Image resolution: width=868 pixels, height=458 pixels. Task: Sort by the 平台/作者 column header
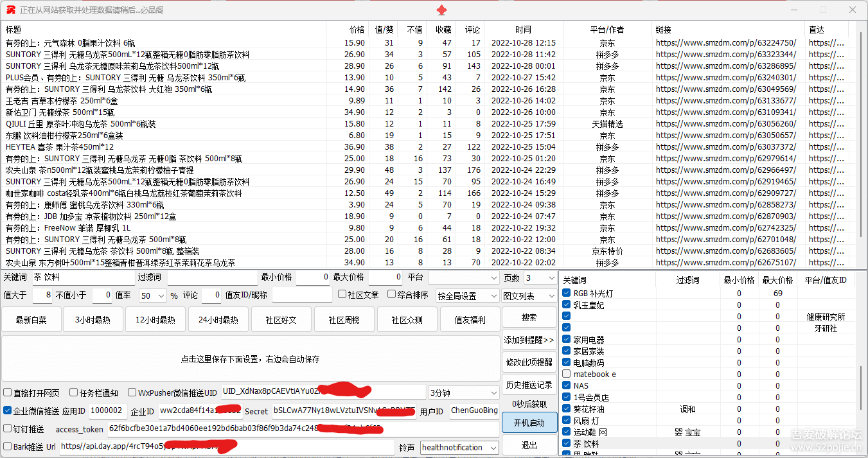(607, 30)
